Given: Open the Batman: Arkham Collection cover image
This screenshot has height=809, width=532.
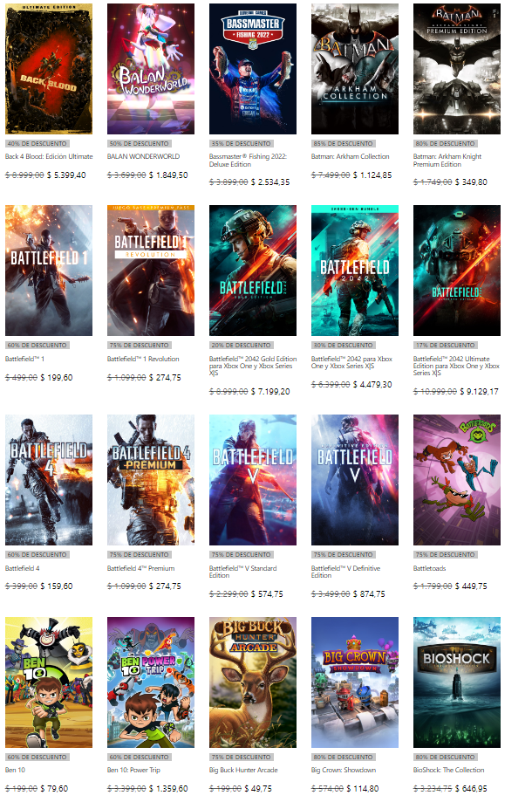Looking at the screenshot, I should coord(355,69).
